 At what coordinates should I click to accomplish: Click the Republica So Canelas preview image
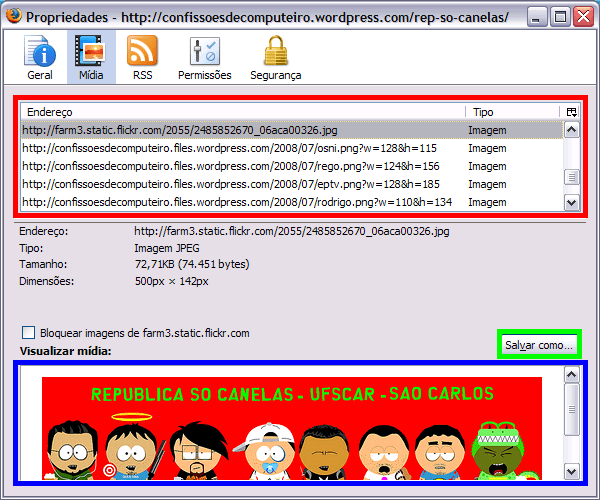[x=292, y=428]
